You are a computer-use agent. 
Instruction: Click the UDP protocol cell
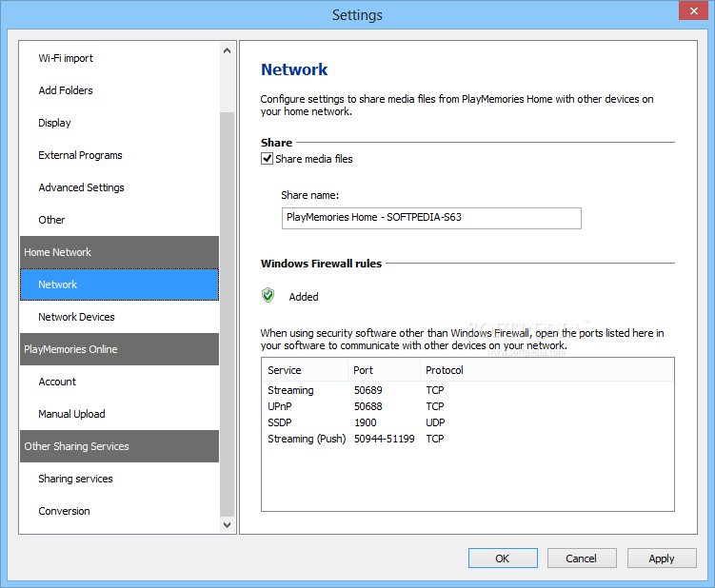pos(435,422)
